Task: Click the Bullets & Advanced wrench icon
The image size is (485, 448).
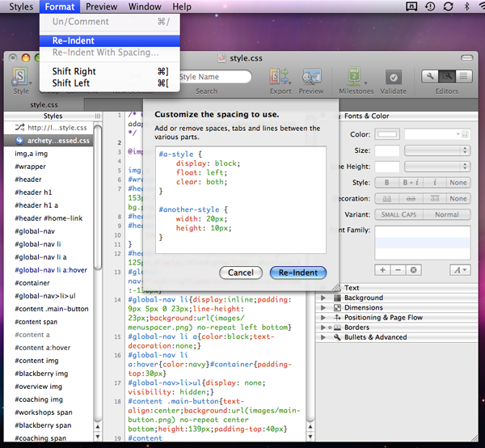Action: pos(337,337)
